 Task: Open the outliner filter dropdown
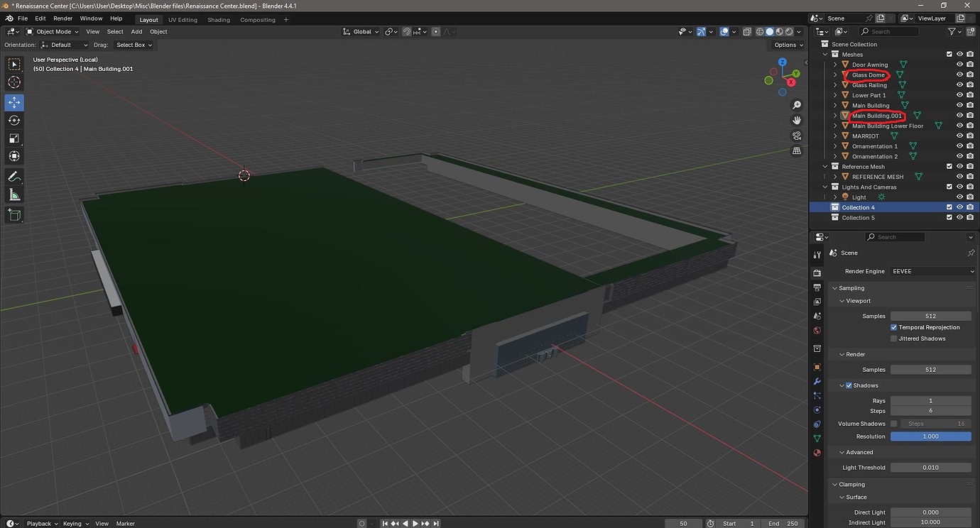tap(955, 31)
